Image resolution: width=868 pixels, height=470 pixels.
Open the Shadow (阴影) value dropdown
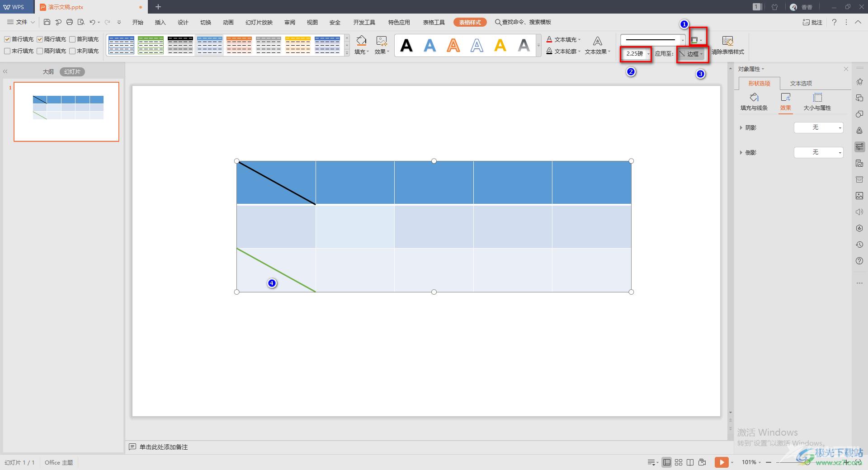(819, 128)
